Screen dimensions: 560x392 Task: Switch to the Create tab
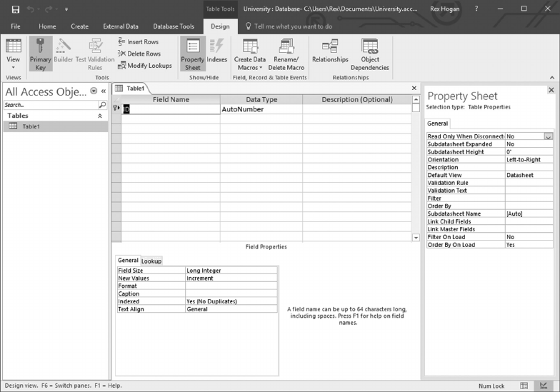(x=80, y=26)
